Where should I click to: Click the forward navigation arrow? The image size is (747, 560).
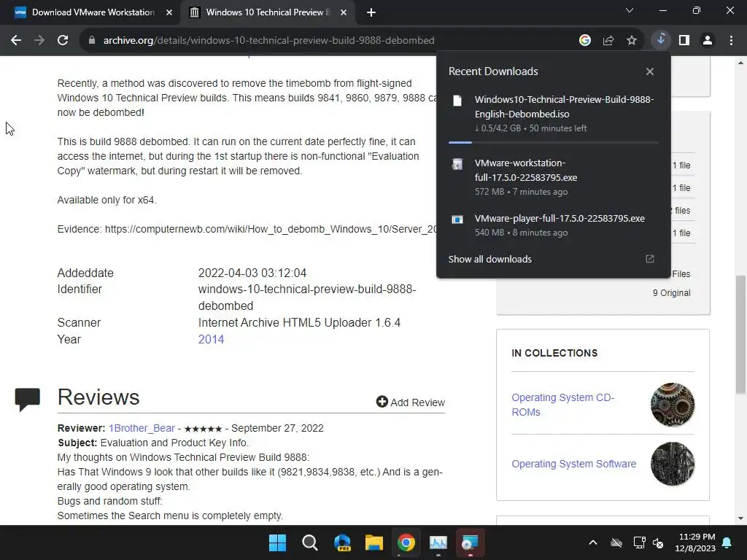[x=39, y=41]
